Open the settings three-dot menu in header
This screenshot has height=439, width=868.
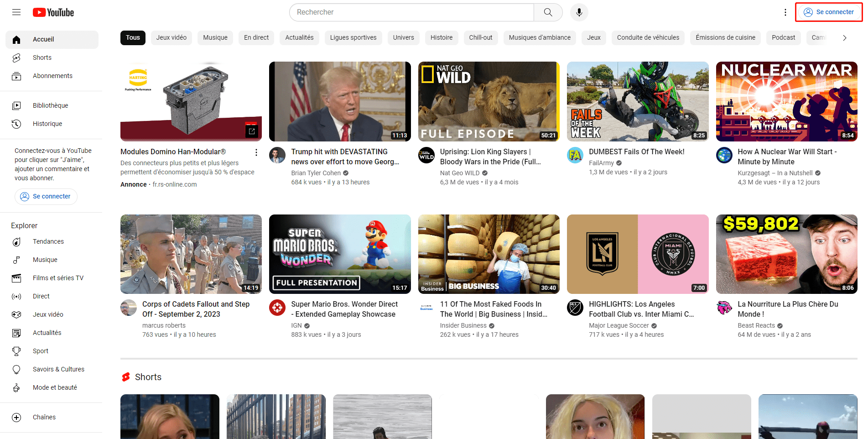[785, 12]
